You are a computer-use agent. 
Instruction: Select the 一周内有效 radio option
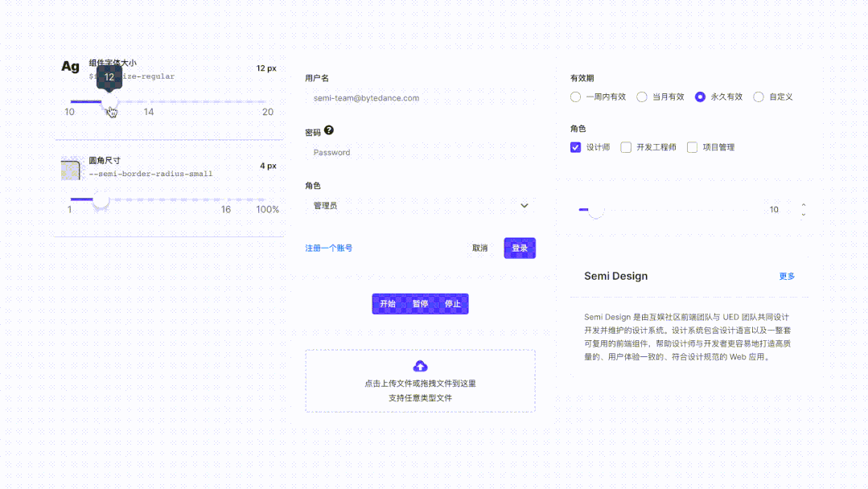576,97
